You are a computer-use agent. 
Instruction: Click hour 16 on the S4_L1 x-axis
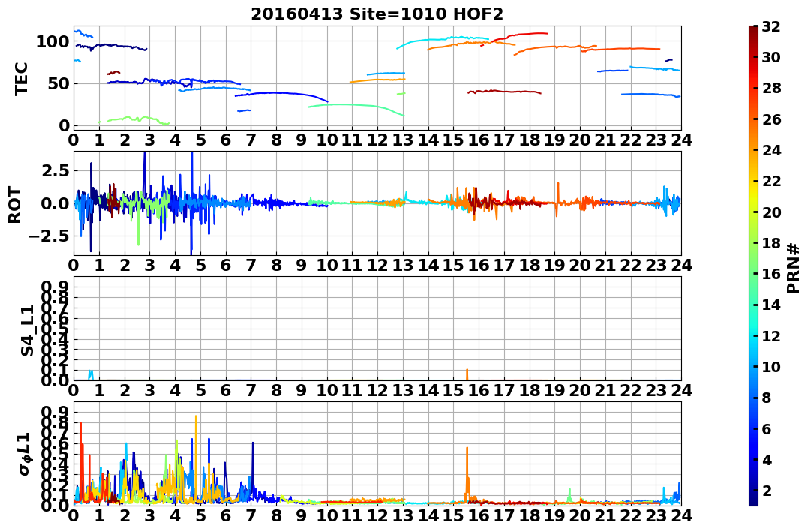click(479, 390)
